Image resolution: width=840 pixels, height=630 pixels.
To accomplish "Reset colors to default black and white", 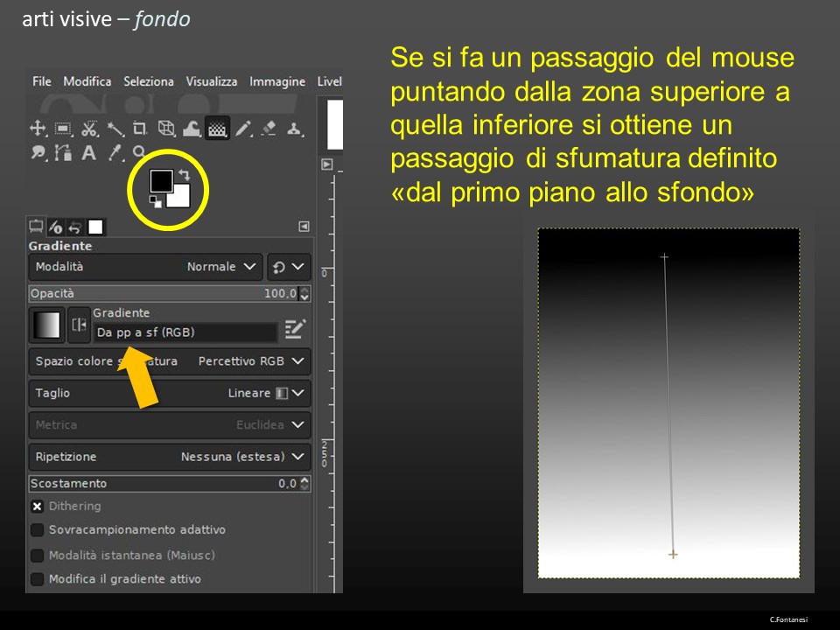I will [156, 202].
